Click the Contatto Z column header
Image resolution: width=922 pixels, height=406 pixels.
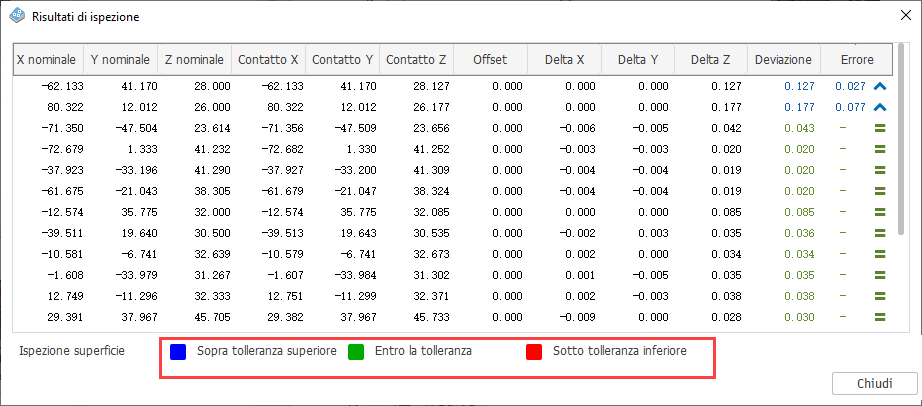(416, 59)
